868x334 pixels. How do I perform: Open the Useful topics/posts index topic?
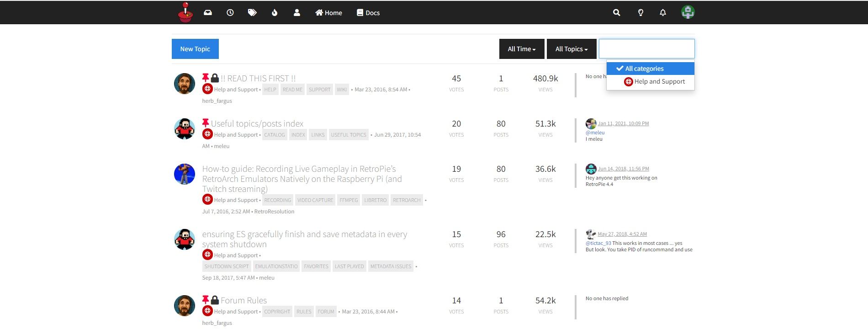pyautogui.click(x=257, y=124)
